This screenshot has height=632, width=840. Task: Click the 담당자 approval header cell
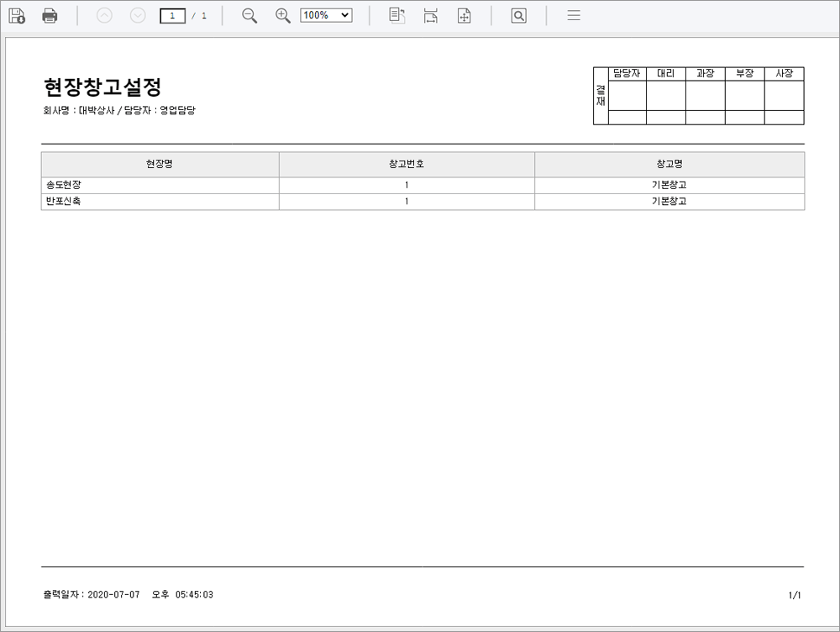tap(627, 73)
